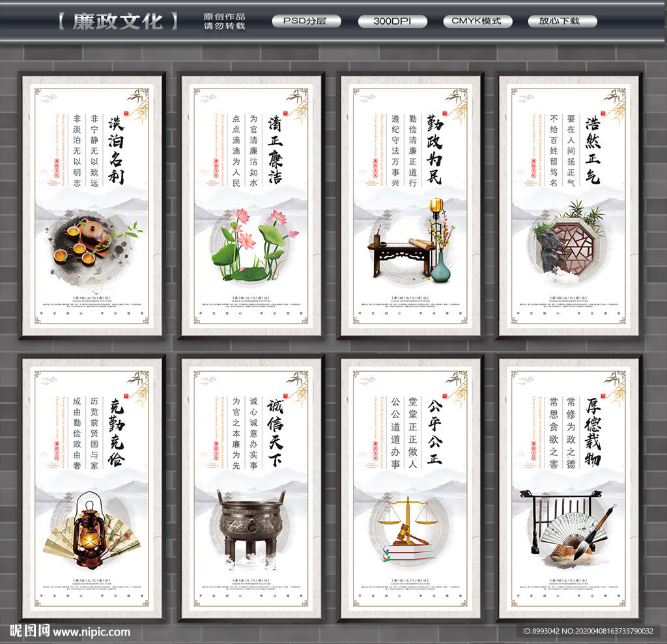This screenshot has width=667, height=644.
Task: Select the 廉政文化 header title
Action: tap(119, 21)
